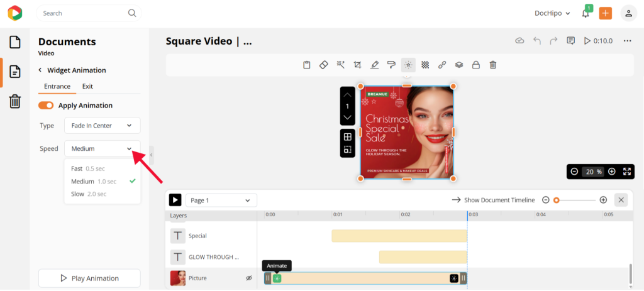Click the pen edit toolbar icon
644x291 pixels.
(374, 65)
